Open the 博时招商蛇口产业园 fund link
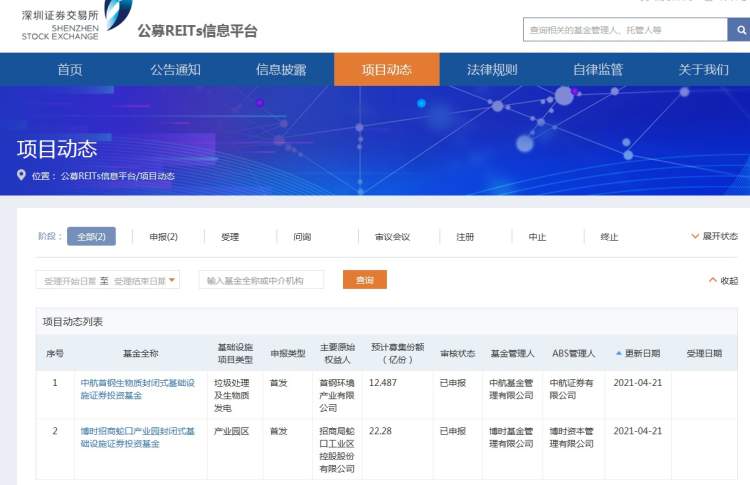The width and height of the screenshot is (750, 485). click(x=138, y=437)
